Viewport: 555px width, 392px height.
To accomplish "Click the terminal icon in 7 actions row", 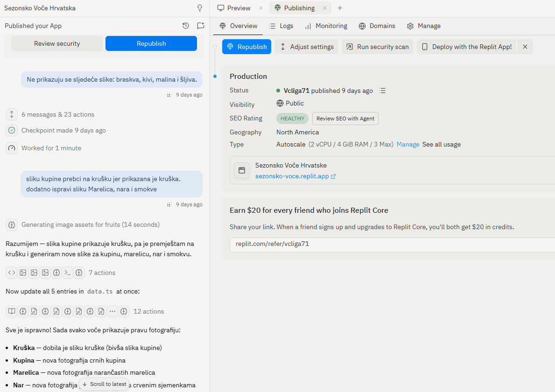I will point(67,273).
